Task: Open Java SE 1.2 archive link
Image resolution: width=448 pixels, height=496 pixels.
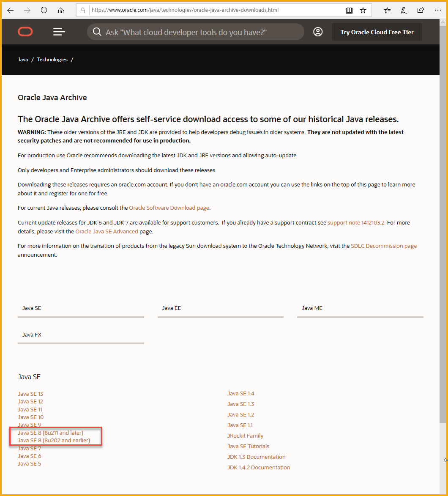Action: pyautogui.click(x=241, y=414)
